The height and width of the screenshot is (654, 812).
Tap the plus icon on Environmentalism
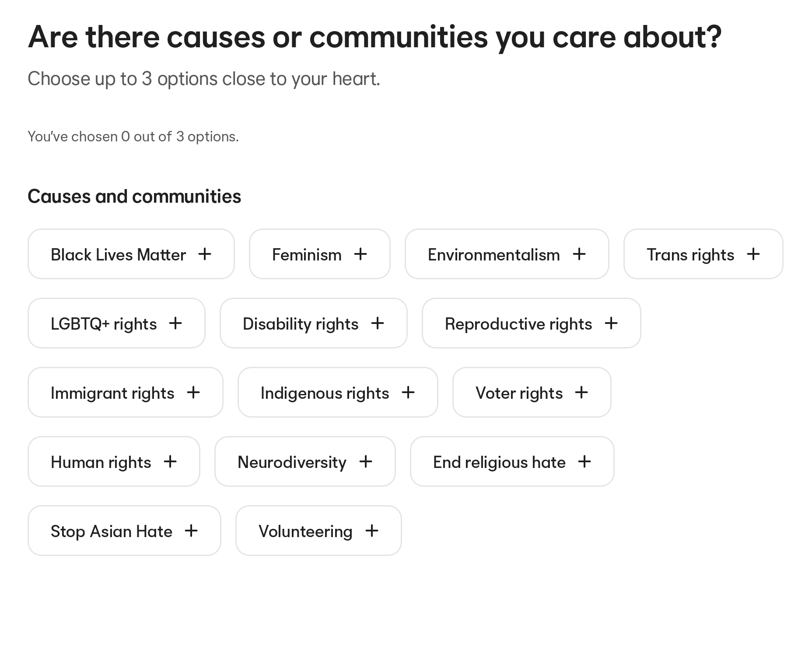point(579,254)
